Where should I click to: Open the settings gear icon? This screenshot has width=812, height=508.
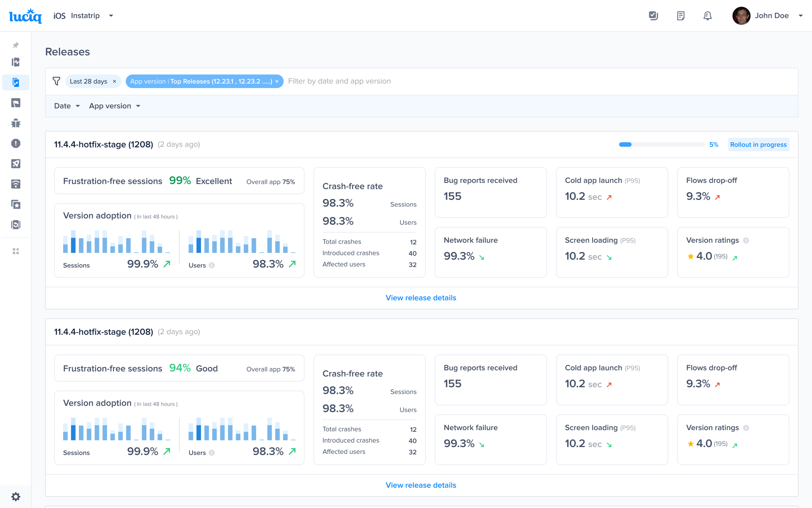[x=16, y=496]
